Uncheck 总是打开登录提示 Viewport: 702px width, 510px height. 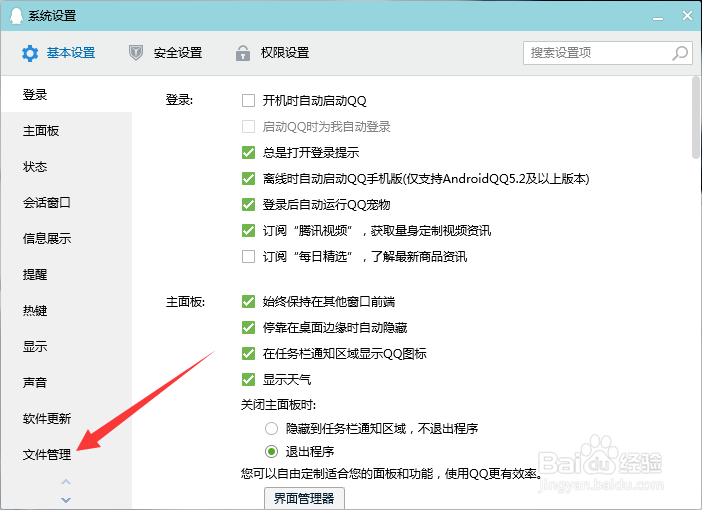click(x=248, y=152)
